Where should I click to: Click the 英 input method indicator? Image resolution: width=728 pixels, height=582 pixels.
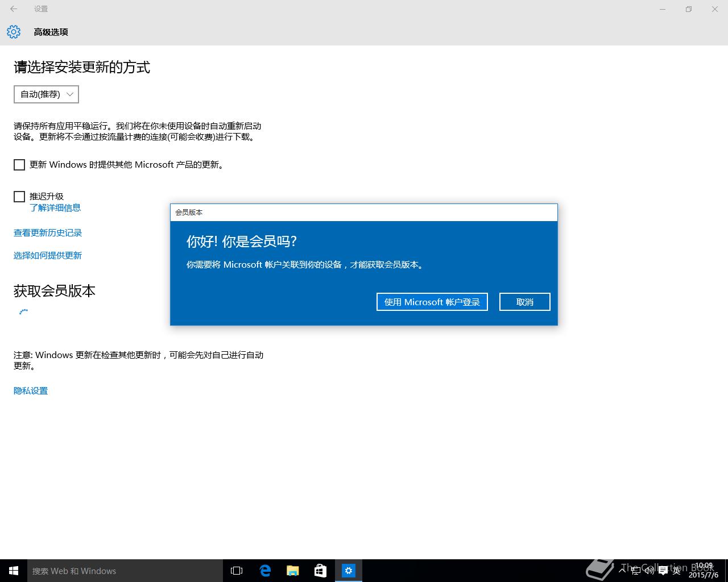point(677,571)
